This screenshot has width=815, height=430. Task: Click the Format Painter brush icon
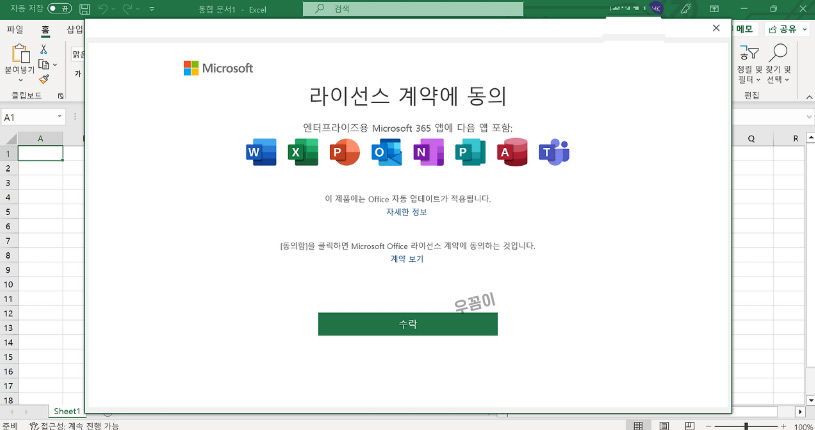[44, 79]
